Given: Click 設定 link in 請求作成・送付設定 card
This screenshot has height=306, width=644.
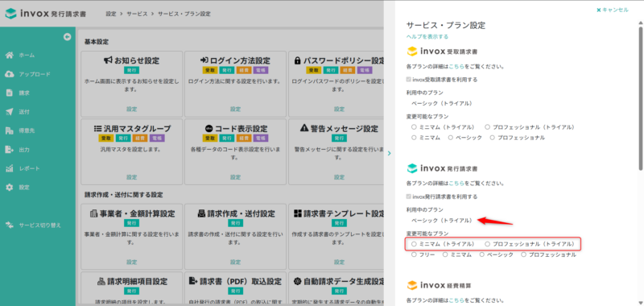Looking at the screenshot, I should [x=235, y=262].
